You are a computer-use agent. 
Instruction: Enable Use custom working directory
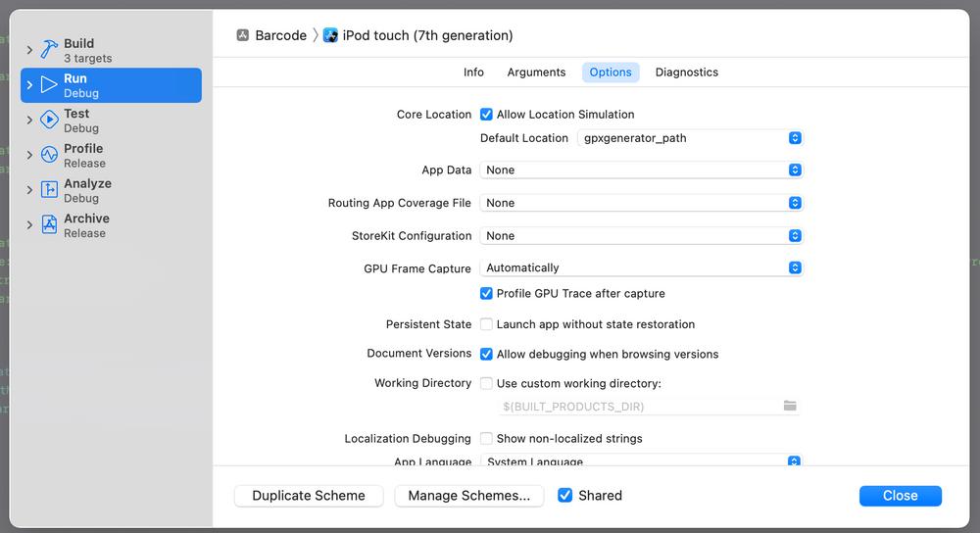click(x=486, y=383)
